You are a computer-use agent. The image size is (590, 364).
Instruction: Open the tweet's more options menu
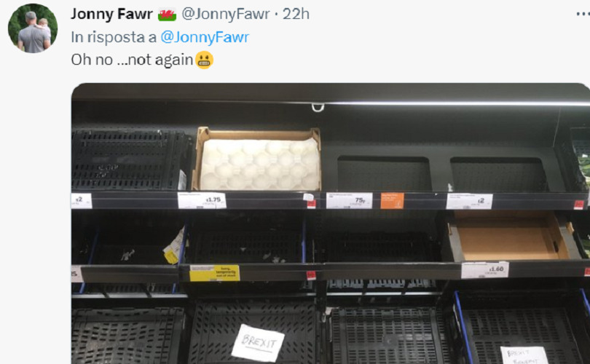click(583, 14)
